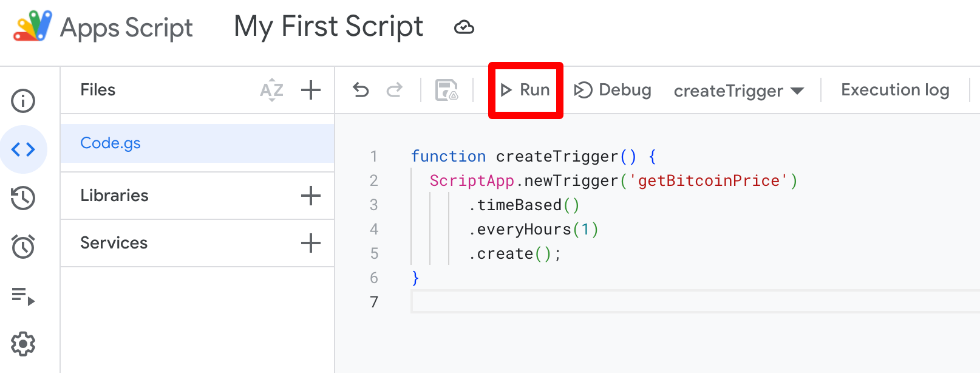Add a library with plus icon
980x373 pixels.
tap(311, 196)
